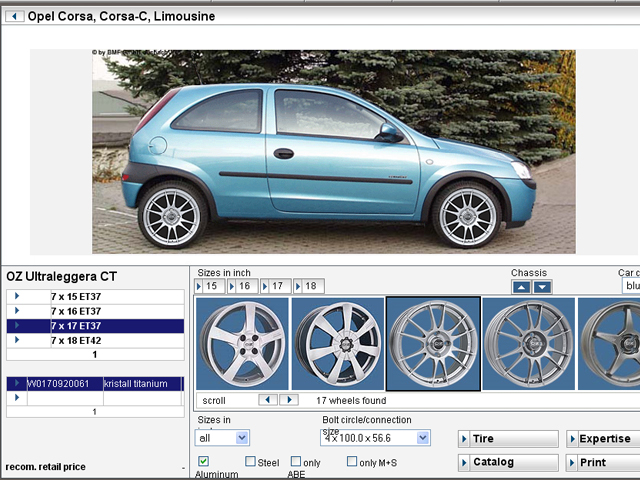Click the arrow beside 7 x 17 ET37
This screenshot has height=480, width=640.
[x=17, y=325]
